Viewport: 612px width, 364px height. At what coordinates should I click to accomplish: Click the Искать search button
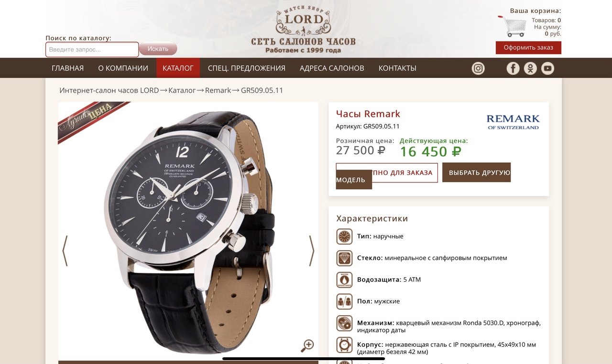point(158,49)
